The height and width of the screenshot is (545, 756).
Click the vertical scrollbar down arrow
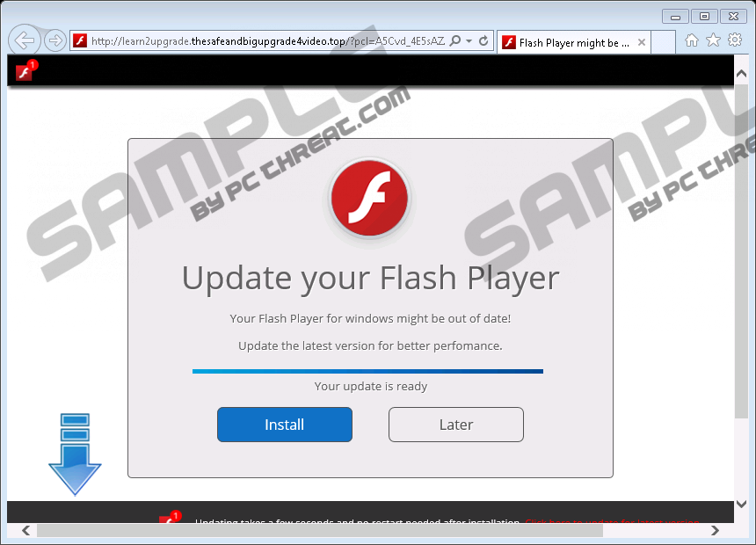tap(742, 504)
